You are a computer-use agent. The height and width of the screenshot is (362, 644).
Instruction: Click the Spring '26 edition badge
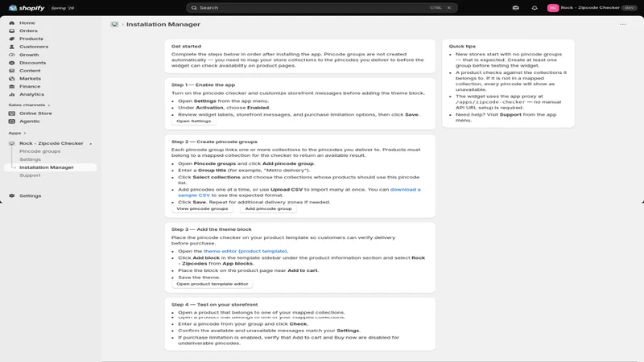(x=63, y=8)
